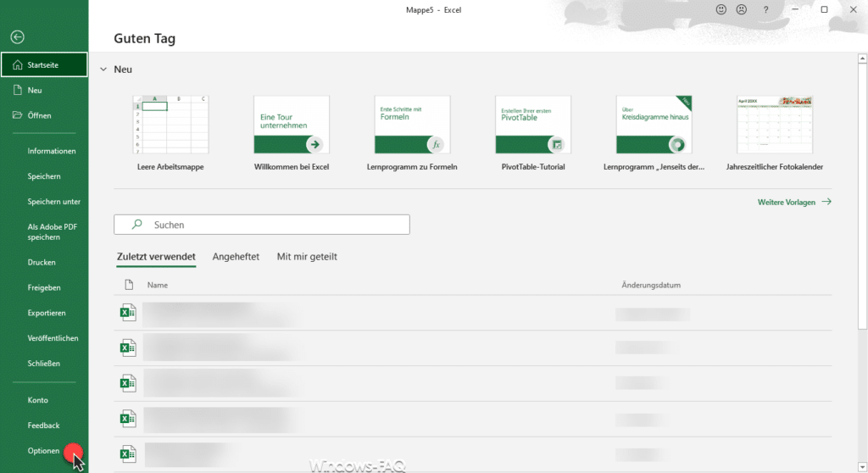Click the scrollbar up arrow
Viewport: 868px width, 473px height.
click(x=862, y=58)
